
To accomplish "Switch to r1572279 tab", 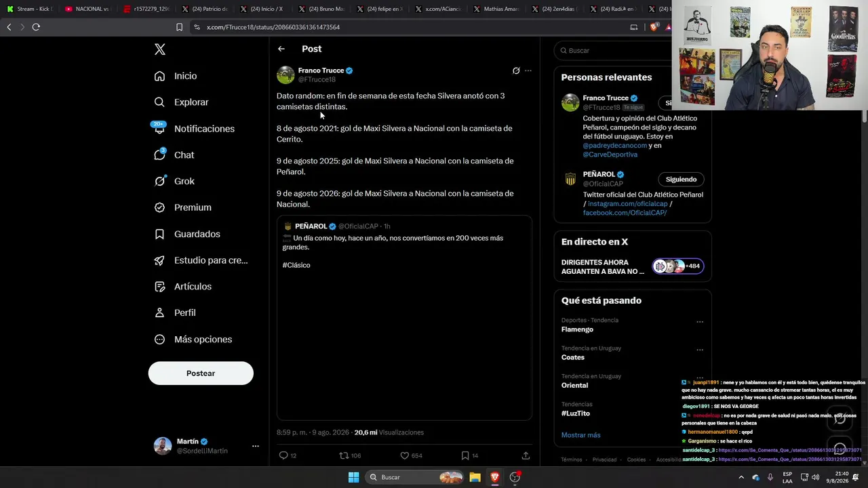I will 146,9.
